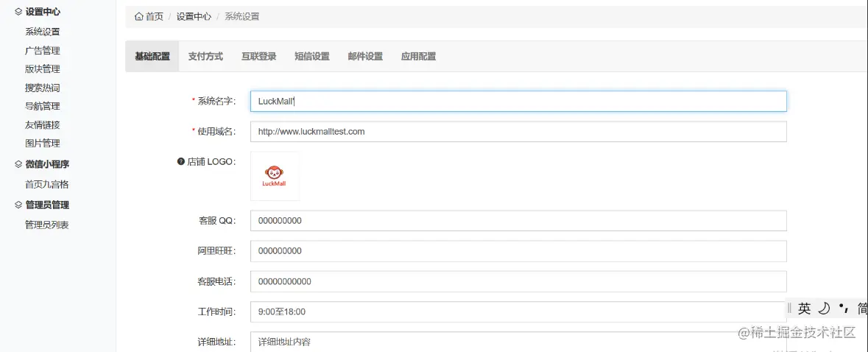Screen dimensions: 868x352
Task: Click the layers icon beside 微信小程序
Action: click(x=18, y=163)
